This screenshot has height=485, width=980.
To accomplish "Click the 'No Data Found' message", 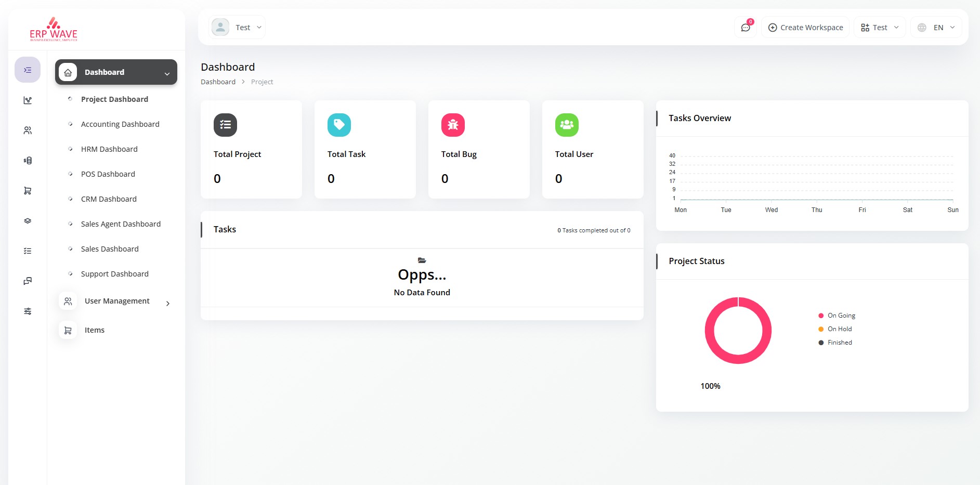I will pos(422,293).
